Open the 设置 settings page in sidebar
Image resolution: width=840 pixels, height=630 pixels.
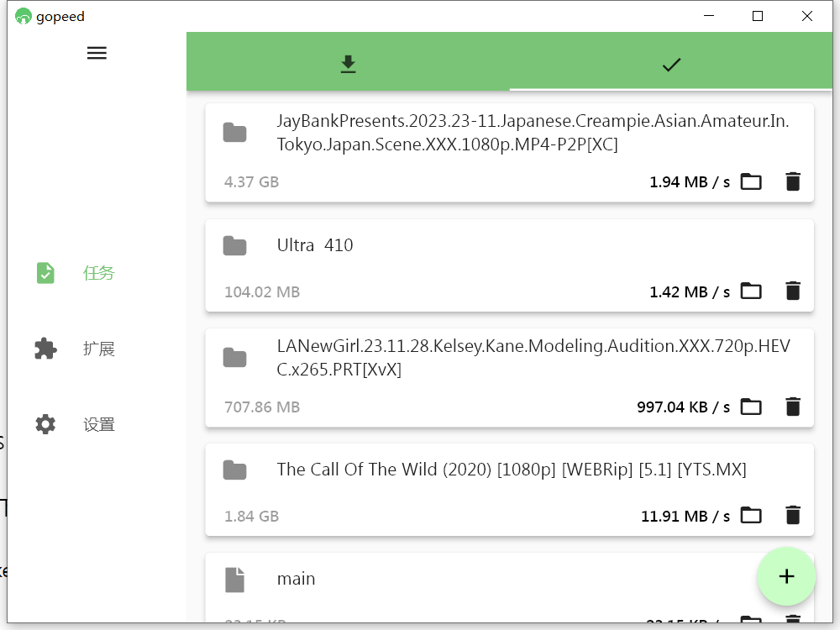coord(98,424)
